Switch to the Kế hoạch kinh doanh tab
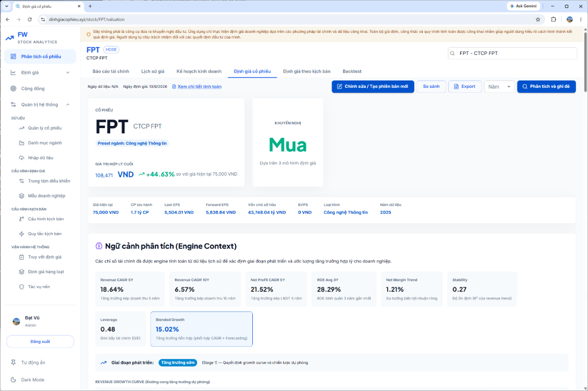 pyautogui.click(x=199, y=71)
